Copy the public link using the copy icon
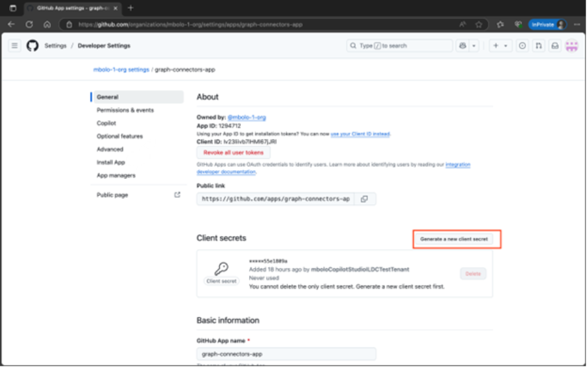This screenshot has width=588, height=368. click(365, 198)
